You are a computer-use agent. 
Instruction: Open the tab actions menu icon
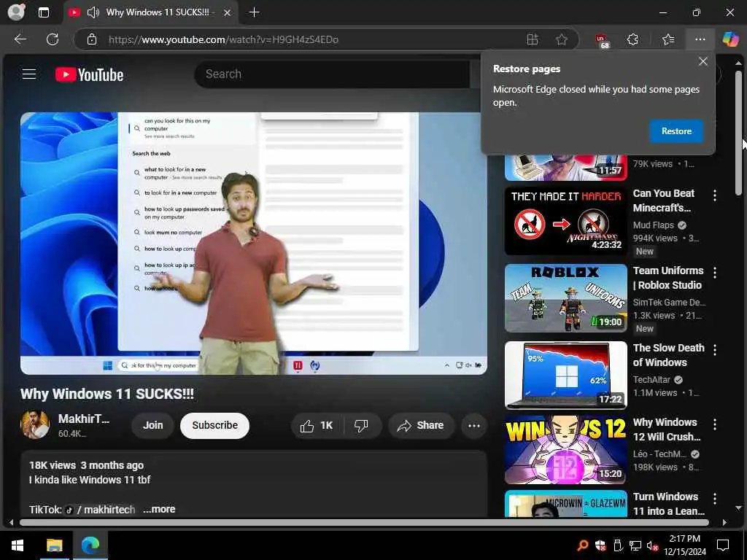click(43, 12)
